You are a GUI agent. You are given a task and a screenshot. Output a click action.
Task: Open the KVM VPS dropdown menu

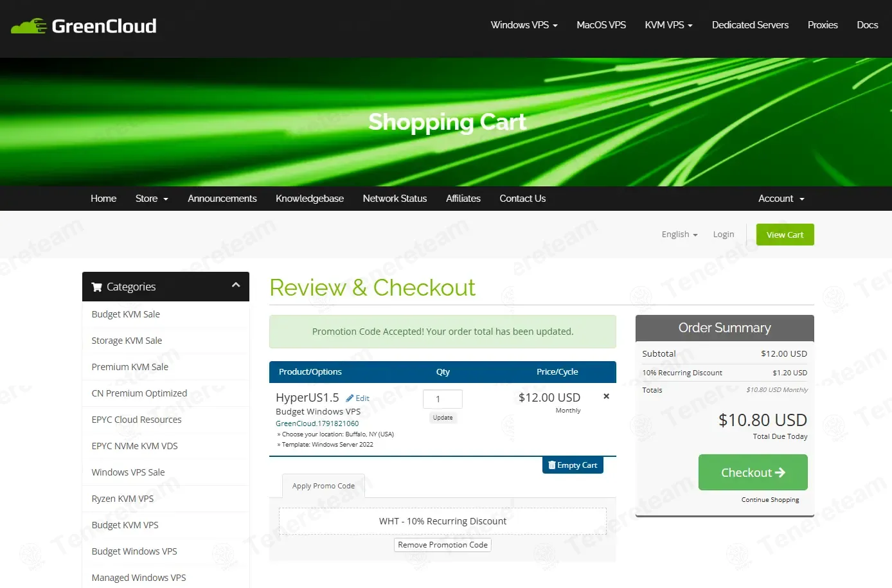[668, 25]
